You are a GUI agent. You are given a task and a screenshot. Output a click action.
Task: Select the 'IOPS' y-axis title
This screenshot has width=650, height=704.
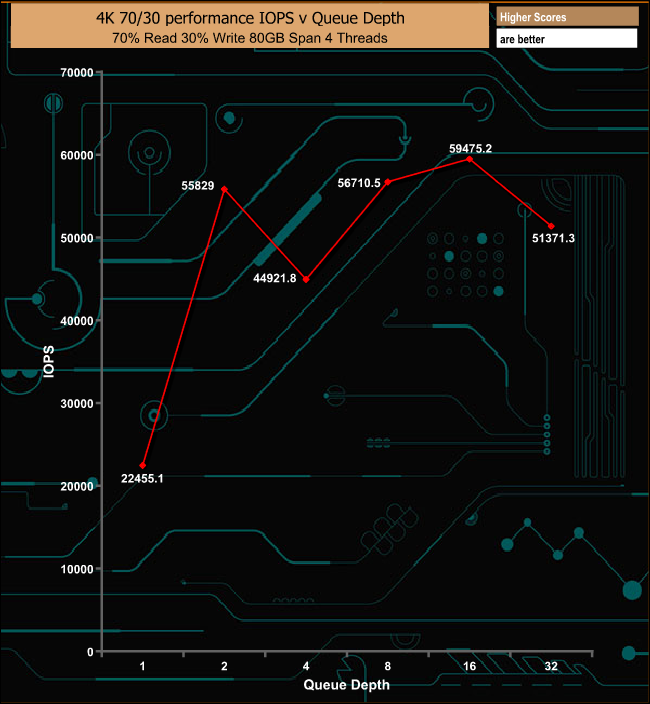48,361
